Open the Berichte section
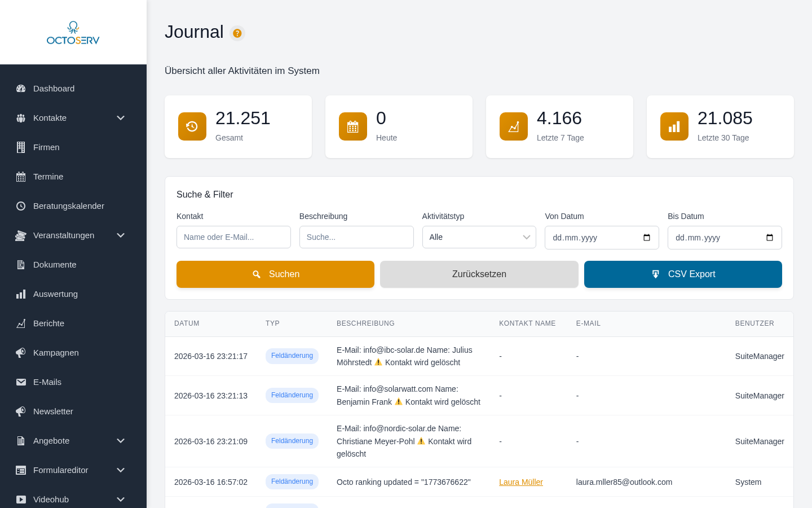 click(48, 323)
